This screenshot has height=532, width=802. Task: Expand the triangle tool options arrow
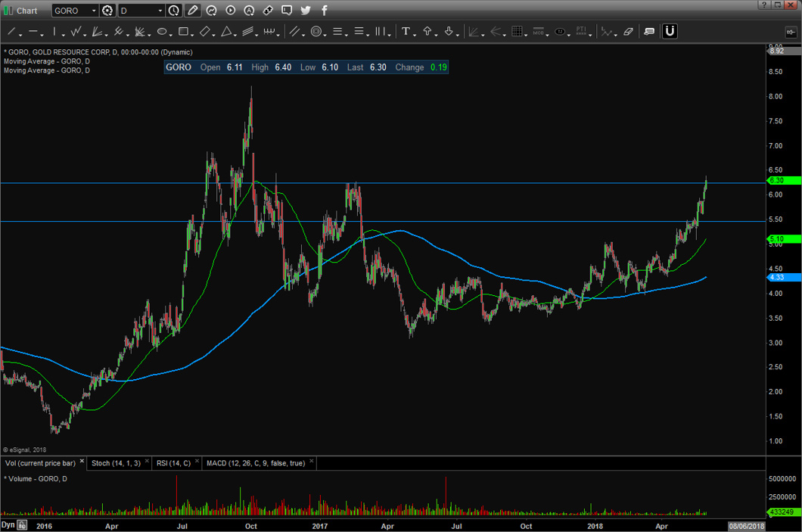(235, 35)
